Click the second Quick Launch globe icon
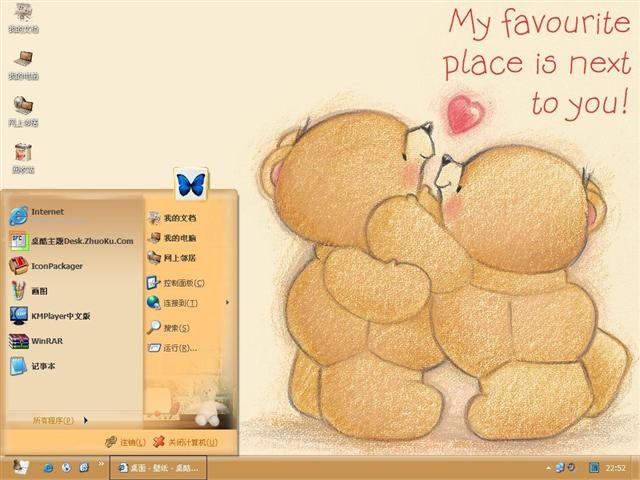The height and width of the screenshot is (480, 640). [66, 468]
